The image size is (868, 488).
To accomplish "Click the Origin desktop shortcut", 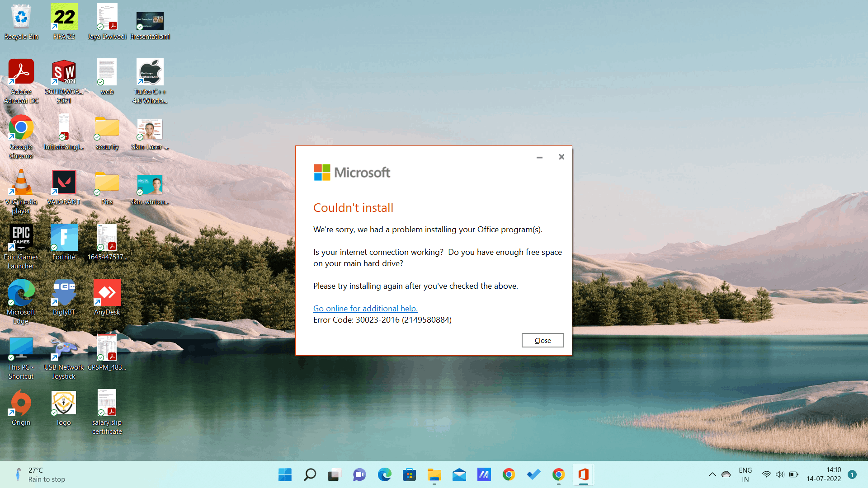I will coord(21,404).
